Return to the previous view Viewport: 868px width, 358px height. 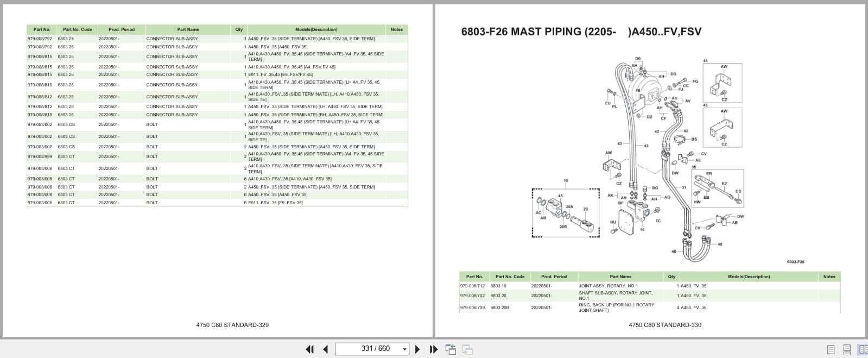pos(451,349)
